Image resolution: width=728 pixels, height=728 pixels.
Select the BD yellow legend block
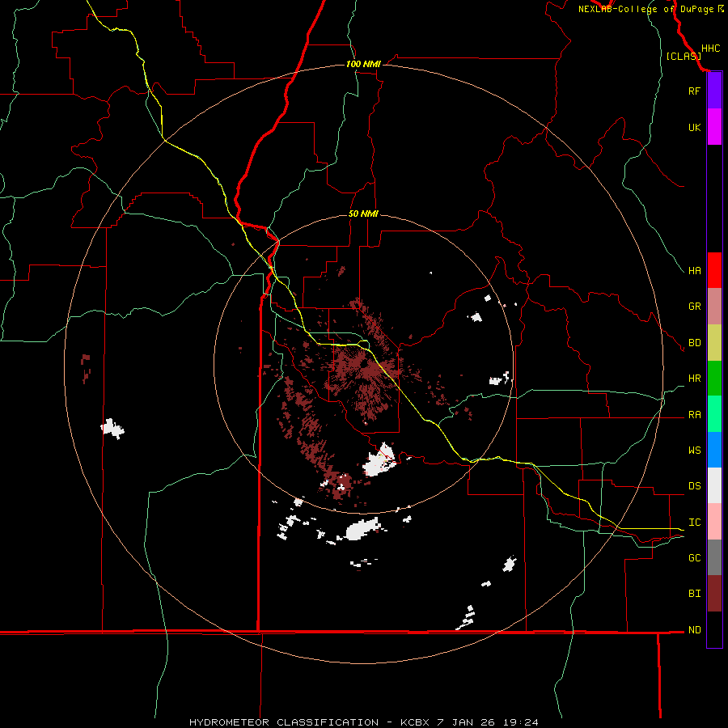[714, 343]
